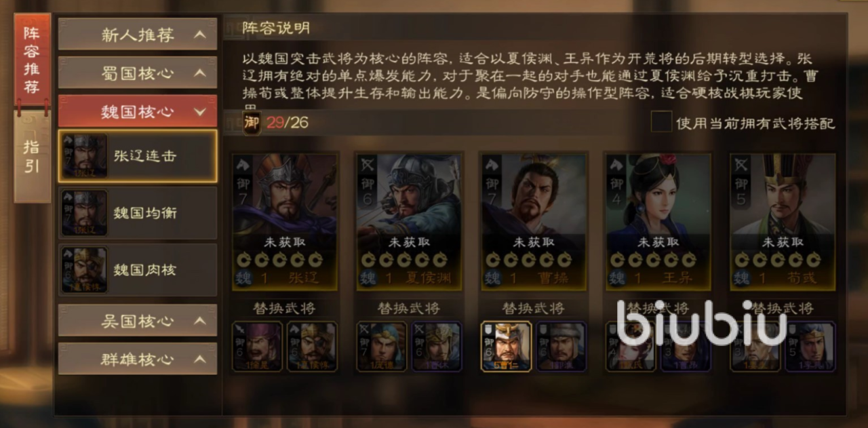Select the 王异 general card
Image resolution: width=868 pixels, height=428 pixels.
(x=658, y=222)
